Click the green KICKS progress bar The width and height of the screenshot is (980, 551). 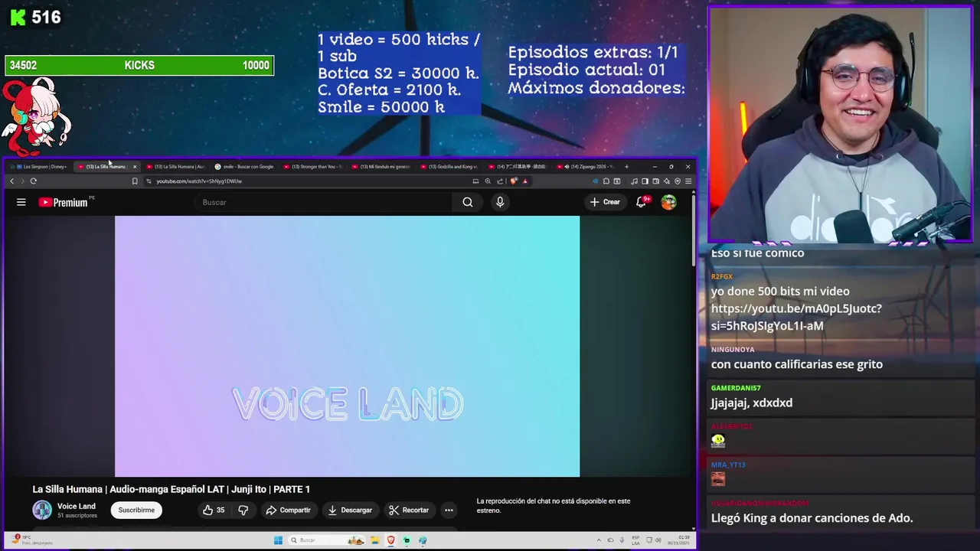tap(139, 66)
